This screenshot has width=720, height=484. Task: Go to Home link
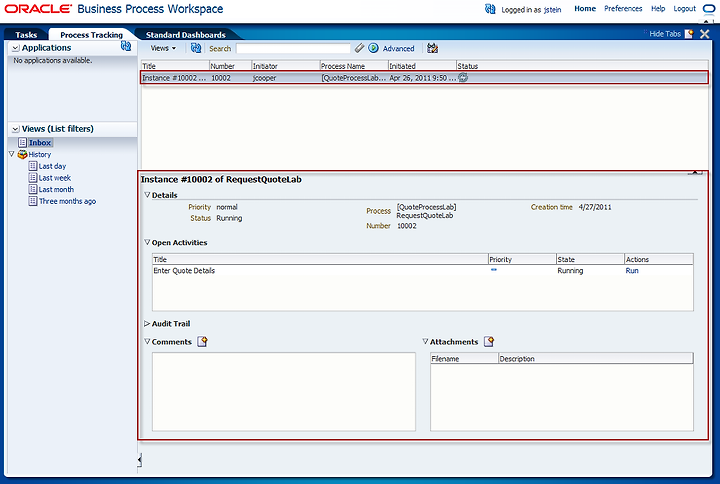[585, 8]
